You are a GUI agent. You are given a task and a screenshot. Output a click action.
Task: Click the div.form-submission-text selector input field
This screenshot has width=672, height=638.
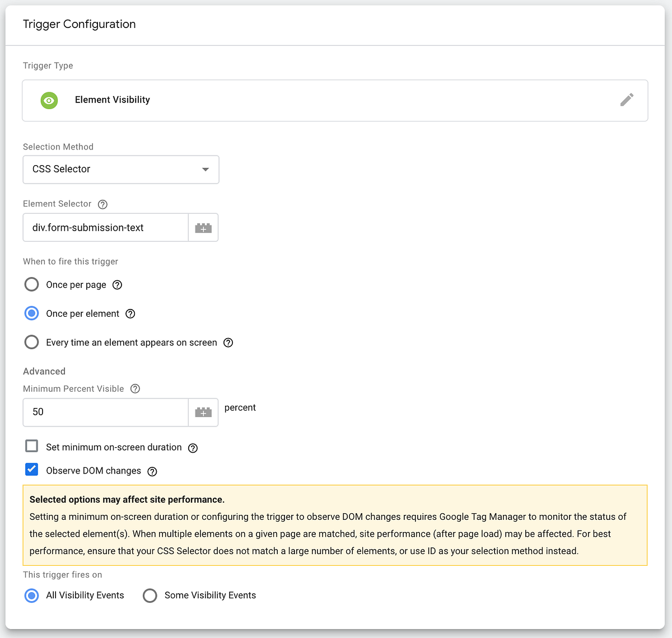[106, 228]
